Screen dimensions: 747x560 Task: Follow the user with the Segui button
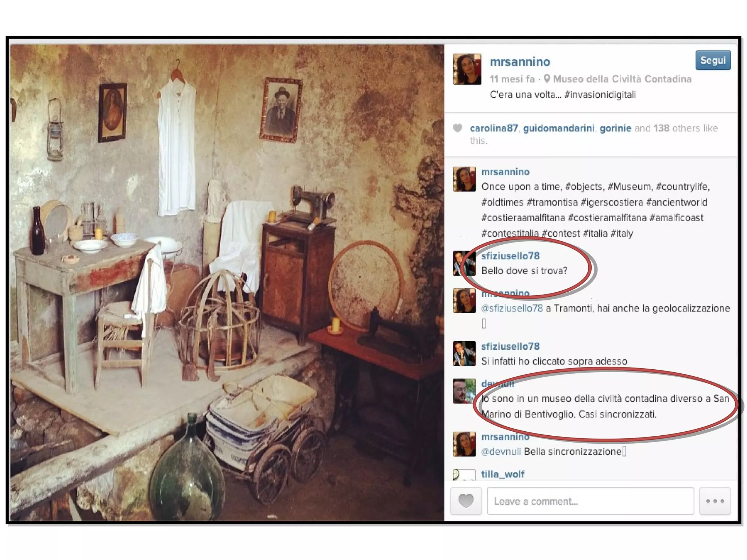pyautogui.click(x=713, y=60)
